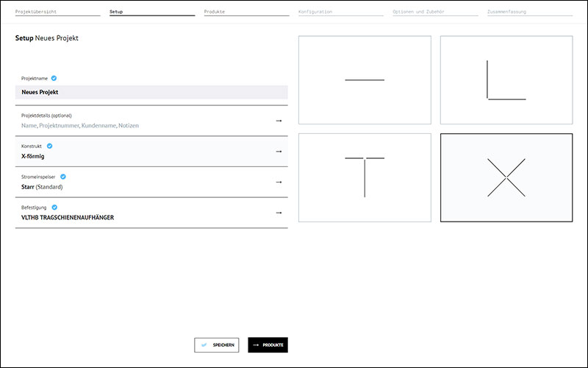This screenshot has width=588, height=368.
Task: Click 'VLTHB TRAGSCHIENENAUFHÄNGER' text
Action: point(68,217)
